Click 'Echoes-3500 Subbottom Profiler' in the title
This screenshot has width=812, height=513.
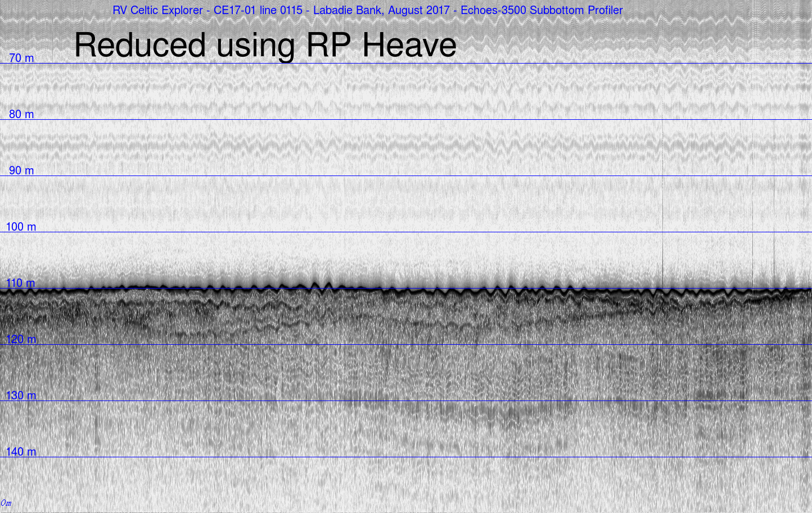542,10
